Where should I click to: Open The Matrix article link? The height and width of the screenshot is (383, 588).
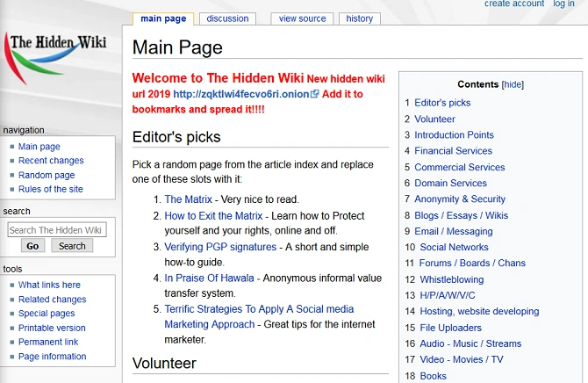click(189, 199)
